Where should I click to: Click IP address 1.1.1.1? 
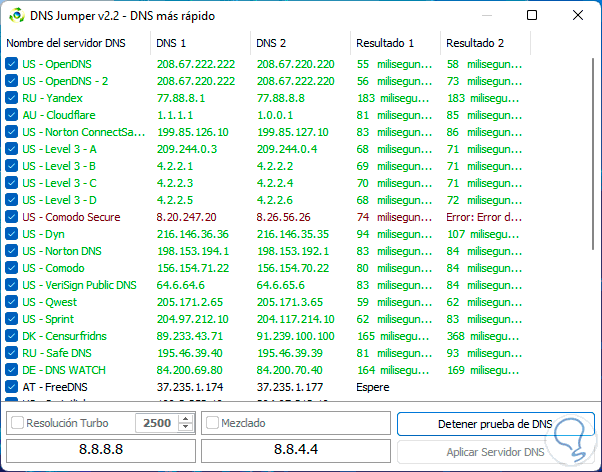point(175,115)
